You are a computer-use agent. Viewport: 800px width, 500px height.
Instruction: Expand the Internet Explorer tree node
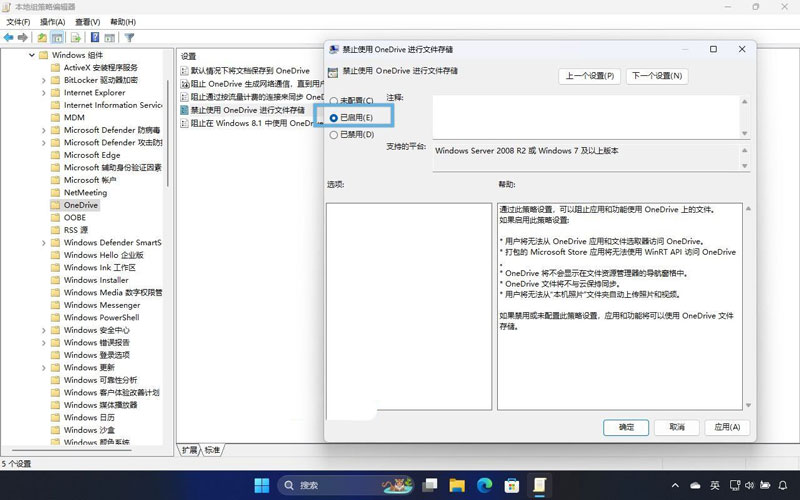coord(44,93)
